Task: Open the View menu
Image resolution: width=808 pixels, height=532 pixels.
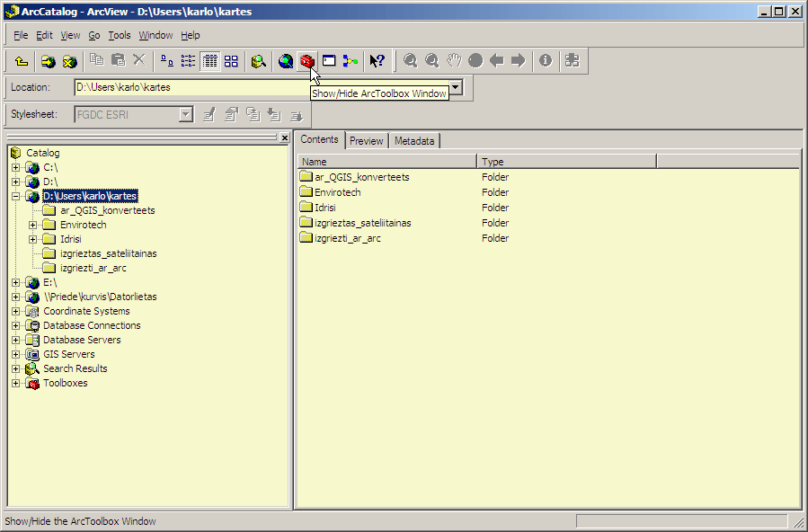Action: [70, 36]
